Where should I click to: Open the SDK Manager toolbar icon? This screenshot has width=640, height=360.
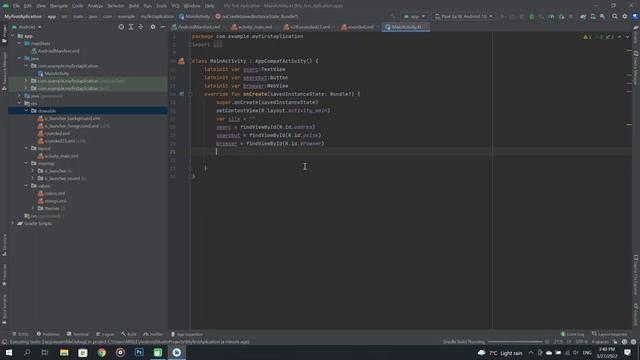[602, 16]
